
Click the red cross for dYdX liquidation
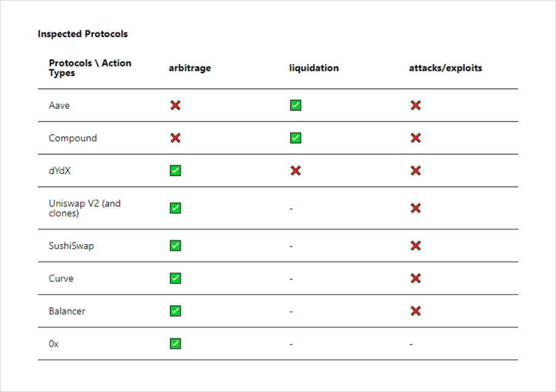[295, 171]
